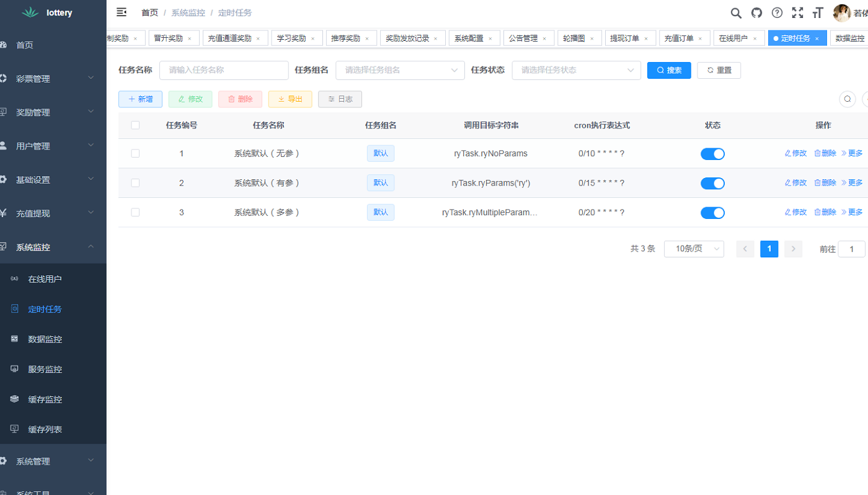Click the circular search icon above the table
The height and width of the screenshot is (495, 868).
click(x=847, y=99)
